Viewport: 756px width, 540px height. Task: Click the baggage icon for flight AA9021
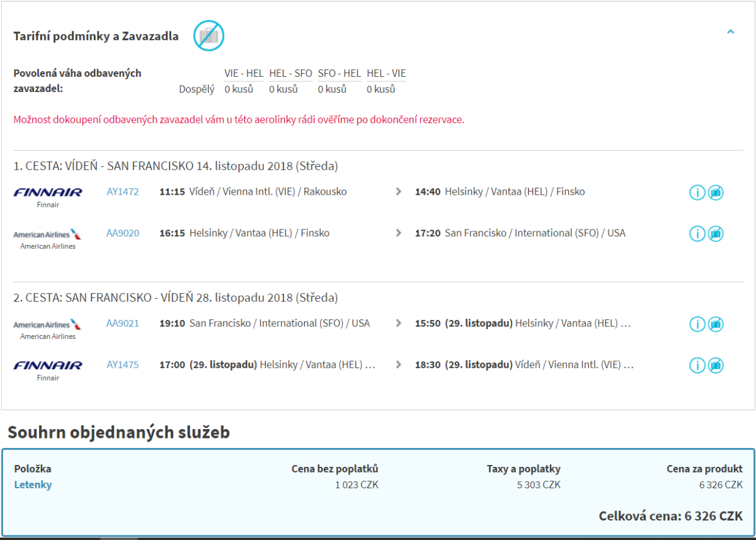(x=715, y=324)
